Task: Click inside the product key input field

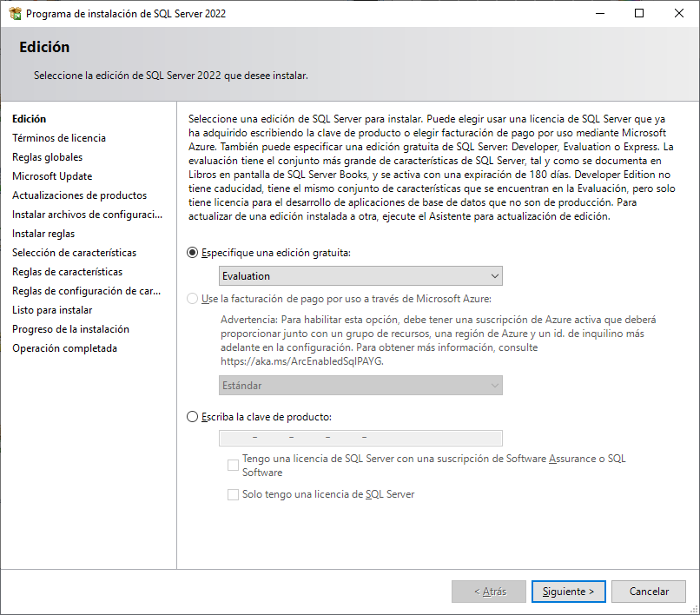Action: (361, 437)
